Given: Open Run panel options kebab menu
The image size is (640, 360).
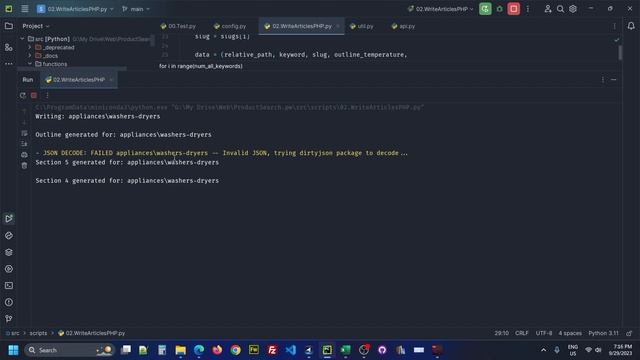Looking at the screenshot, I should 602,80.
